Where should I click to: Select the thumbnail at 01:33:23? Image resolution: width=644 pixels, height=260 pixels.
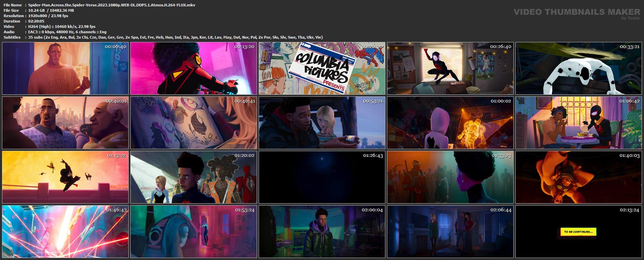450,177
